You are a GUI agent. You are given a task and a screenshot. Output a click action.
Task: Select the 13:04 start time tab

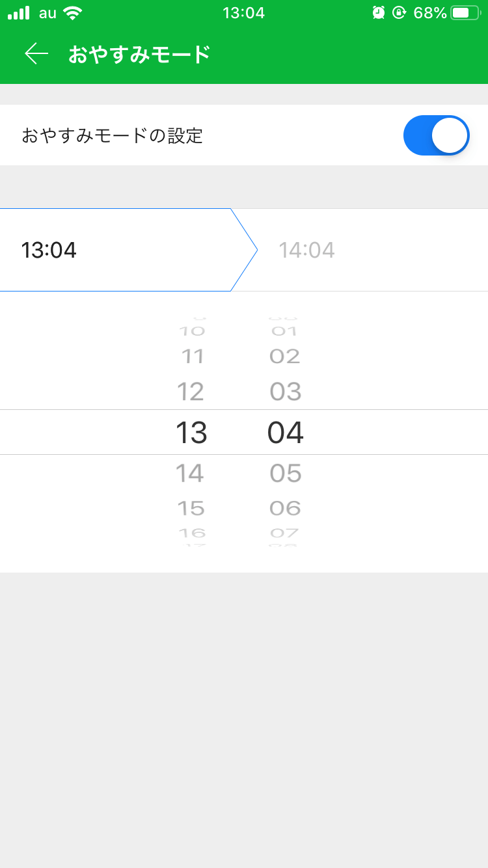pos(117,250)
